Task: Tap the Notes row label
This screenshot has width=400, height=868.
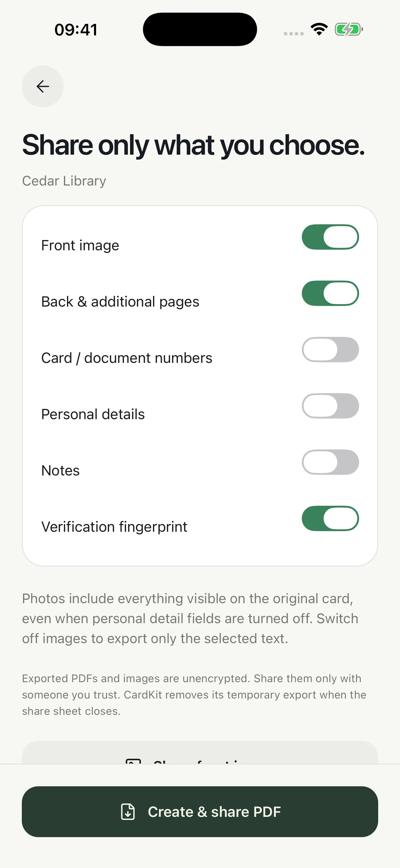Action: (60, 470)
